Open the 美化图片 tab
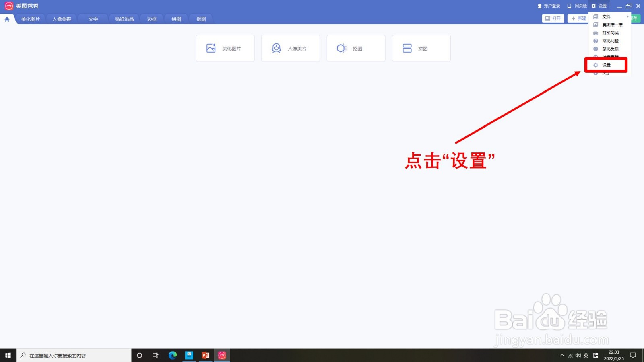 pos(31,19)
